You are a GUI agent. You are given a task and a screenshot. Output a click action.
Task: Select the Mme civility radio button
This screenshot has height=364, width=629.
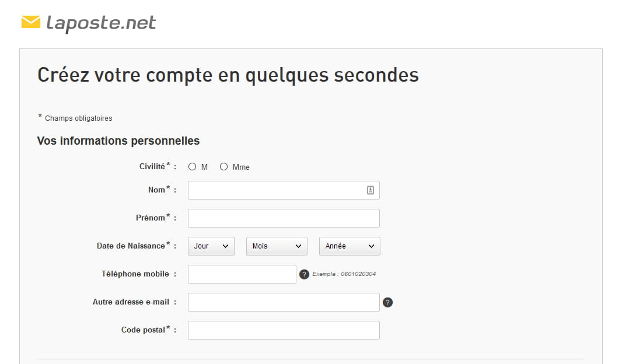pos(223,167)
